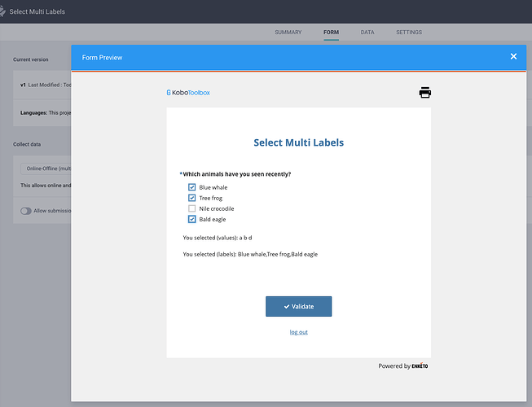Uncheck the Blue whale checkbox

click(x=192, y=187)
